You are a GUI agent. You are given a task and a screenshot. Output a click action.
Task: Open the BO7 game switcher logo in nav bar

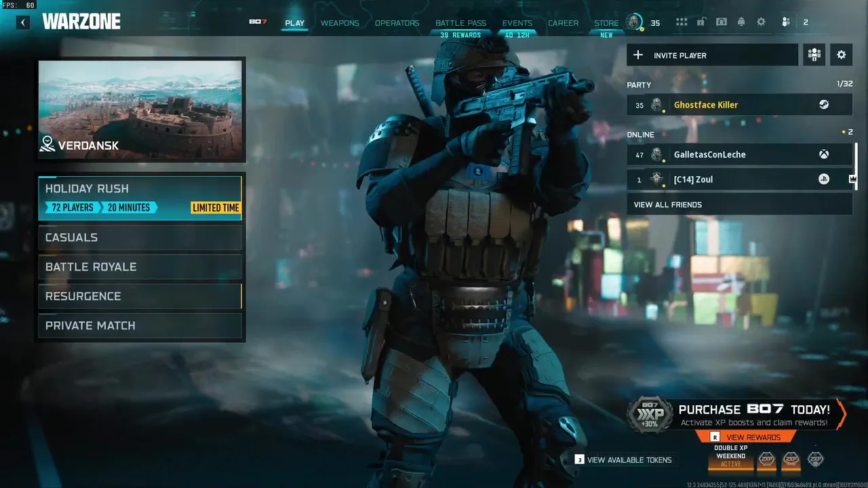[258, 22]
